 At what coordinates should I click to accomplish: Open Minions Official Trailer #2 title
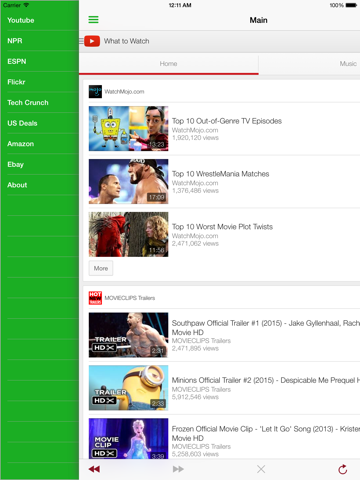click(266, 380)
